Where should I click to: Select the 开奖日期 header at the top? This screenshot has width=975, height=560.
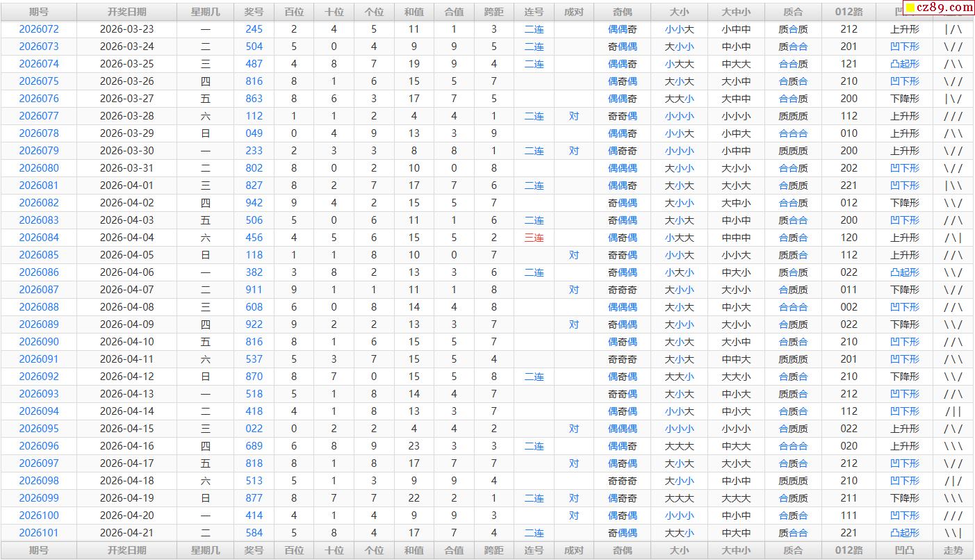coord(127,12)
